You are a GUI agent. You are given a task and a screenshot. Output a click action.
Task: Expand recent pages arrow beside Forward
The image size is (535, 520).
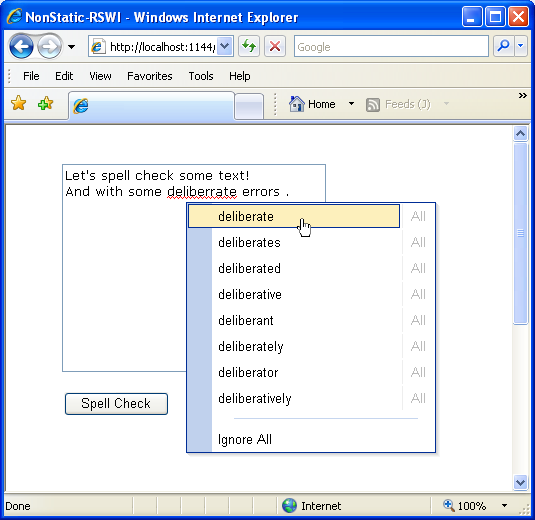pos(71,47)
